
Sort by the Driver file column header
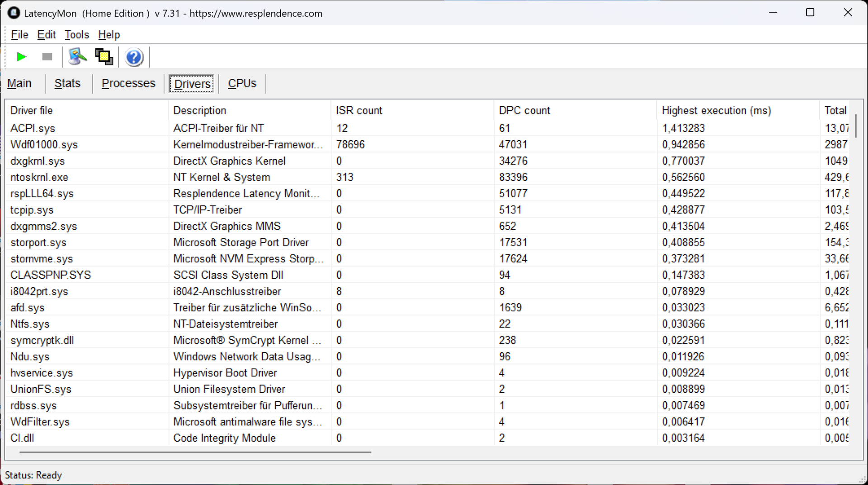[32, 110]
